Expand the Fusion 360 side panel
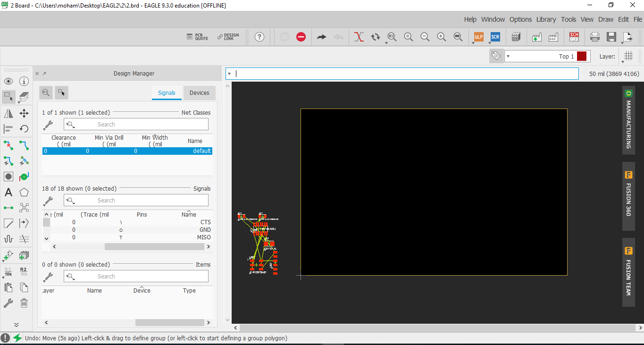 click(628, 196)
